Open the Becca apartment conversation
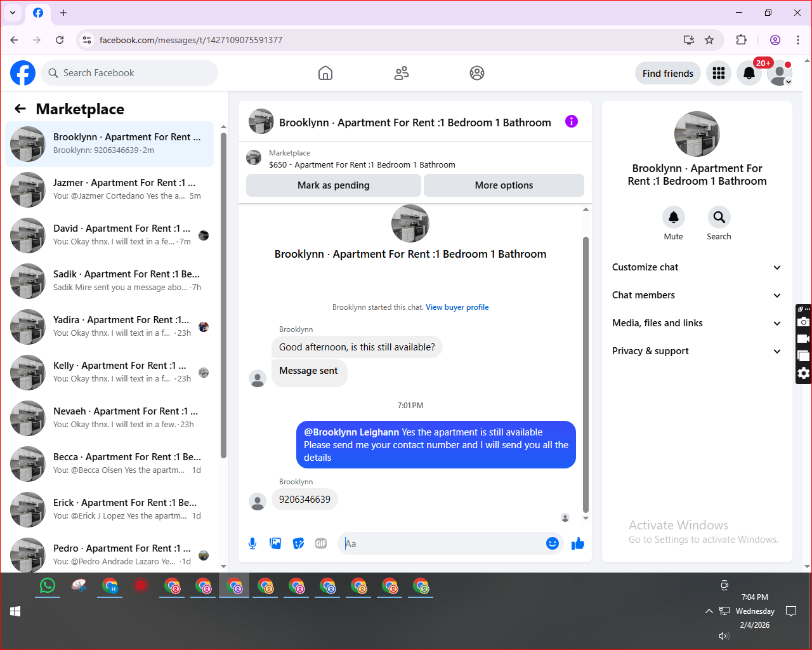812x650 pixels. pyautogui.click(x=109, y=464)
